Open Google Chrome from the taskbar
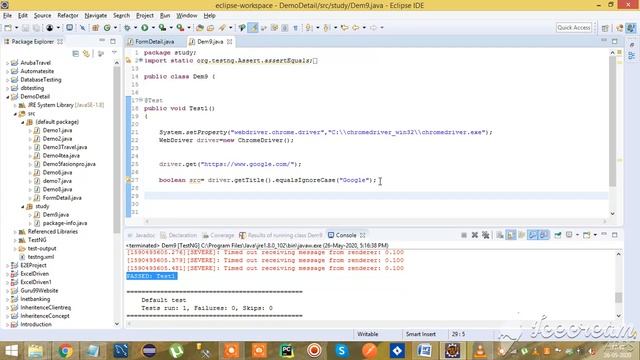Viewport: 640px width, 360px height. pos(65,351)
